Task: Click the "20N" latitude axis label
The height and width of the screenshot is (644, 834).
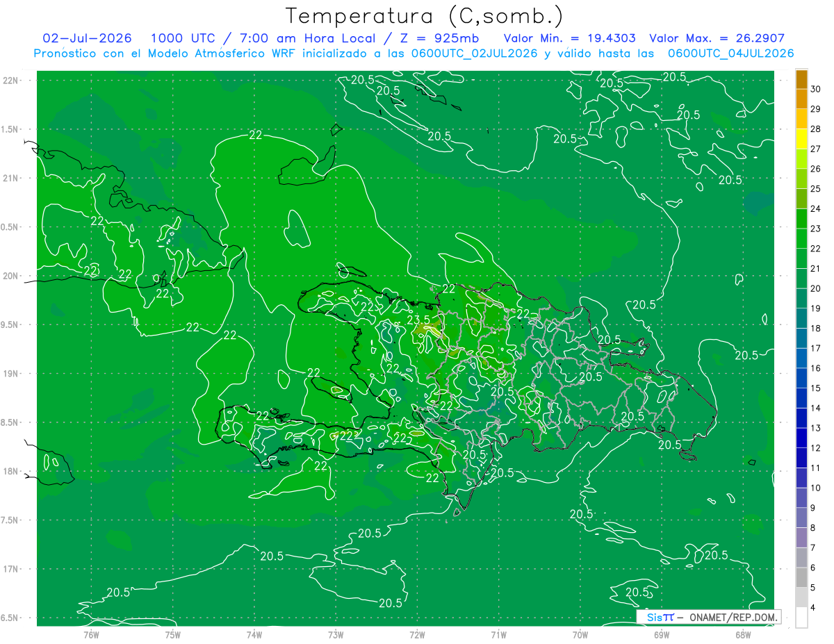Action: (x=10, y=276)
